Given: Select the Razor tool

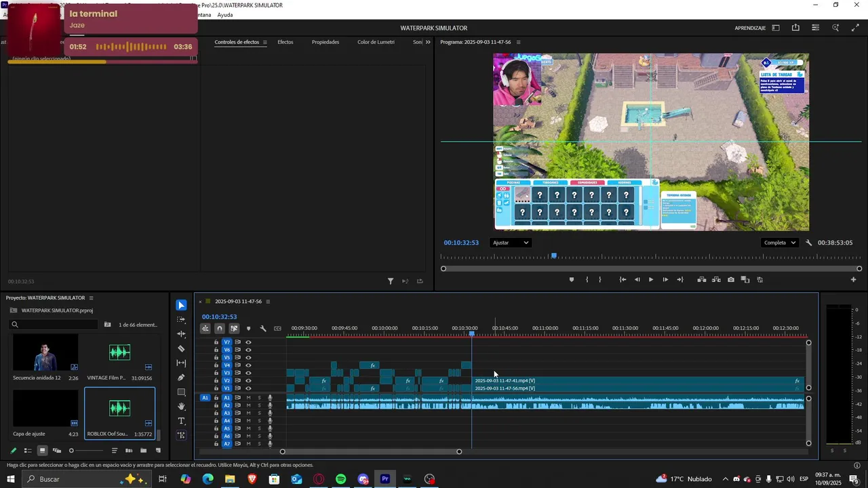Looking at the screenshot, I should coord(181,348).
